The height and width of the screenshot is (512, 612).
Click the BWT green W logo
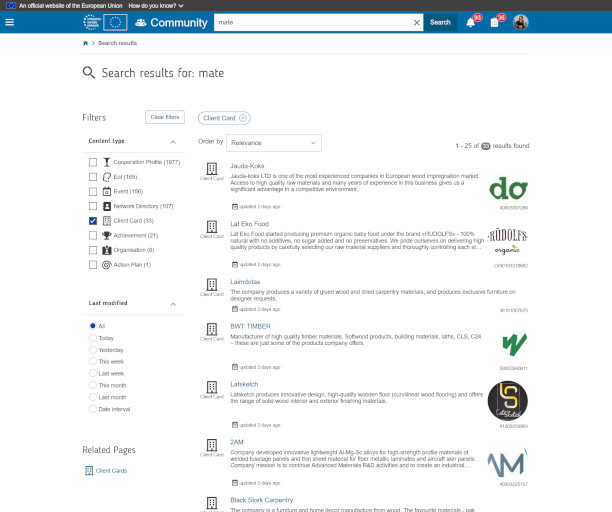pyautogui.click(x=515, y=345)
